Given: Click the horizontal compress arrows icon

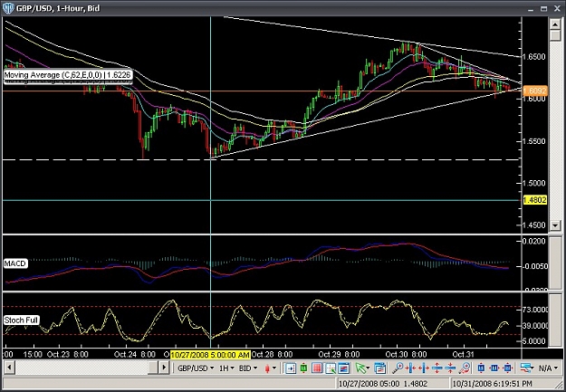Looking at the screenshot, I should pyautogui.click(x=410, y=368).
